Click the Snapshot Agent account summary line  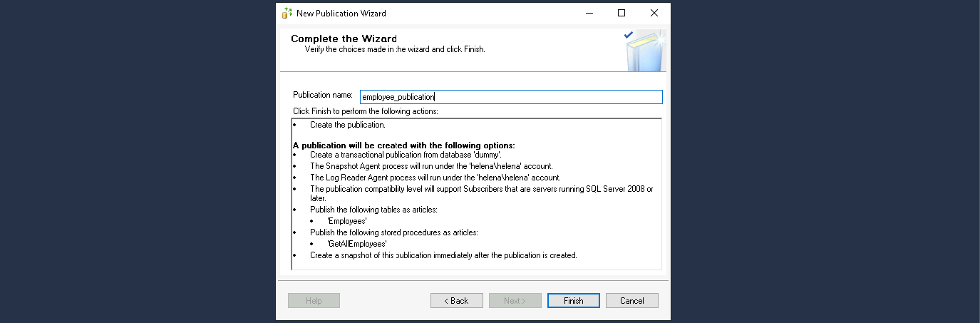tap(431, 166)
